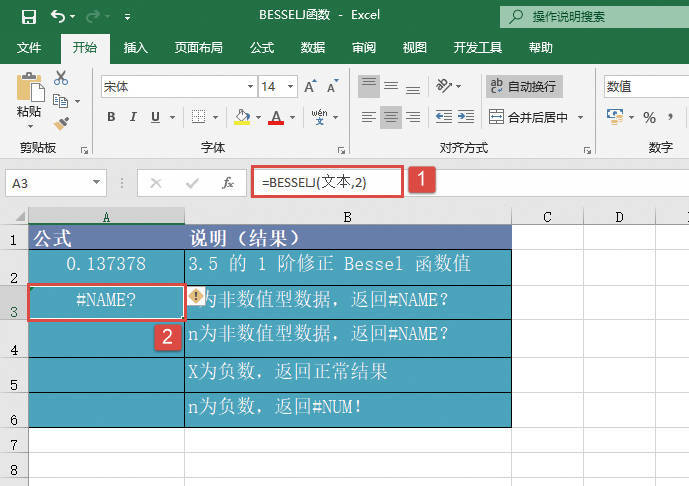
Task: Click the font color red A swatch
Action: (275, 117)
